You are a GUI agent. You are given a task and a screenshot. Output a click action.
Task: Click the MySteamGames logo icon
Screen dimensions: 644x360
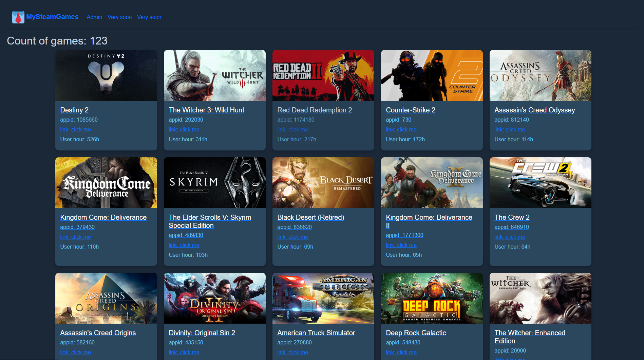(18, 17)
